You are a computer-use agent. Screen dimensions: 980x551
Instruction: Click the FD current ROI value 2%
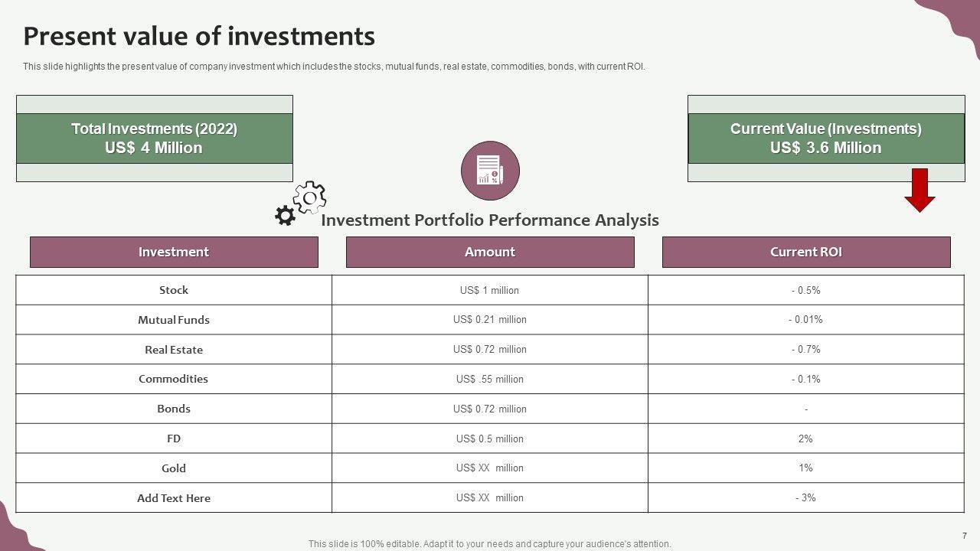click(805, 439)
